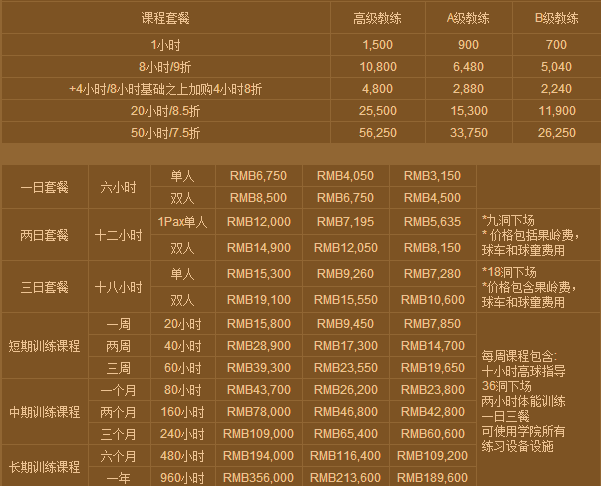The width and height of the screenshot is (601, 486).
Task: Click the 课程套餐 column header
Action: tap(168, 18)
